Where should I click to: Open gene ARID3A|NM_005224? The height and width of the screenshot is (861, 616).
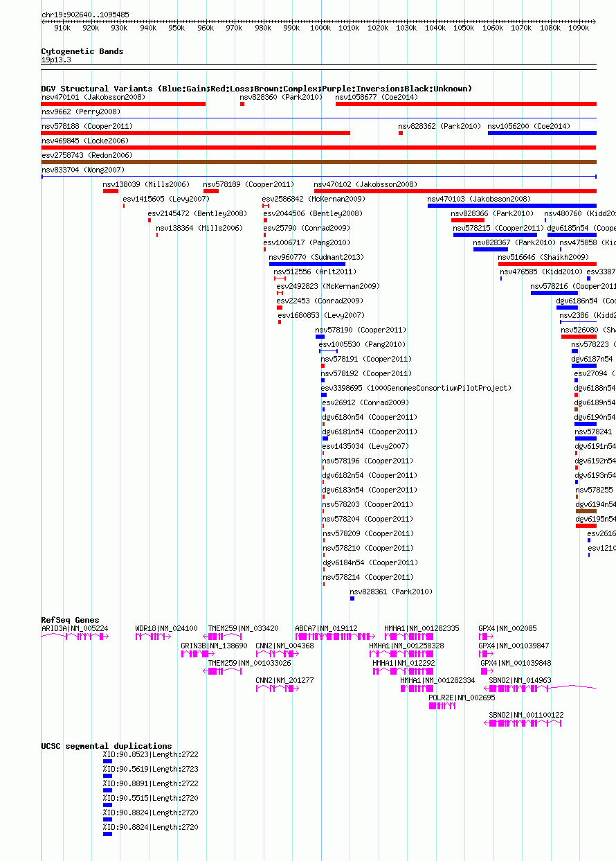75,628
